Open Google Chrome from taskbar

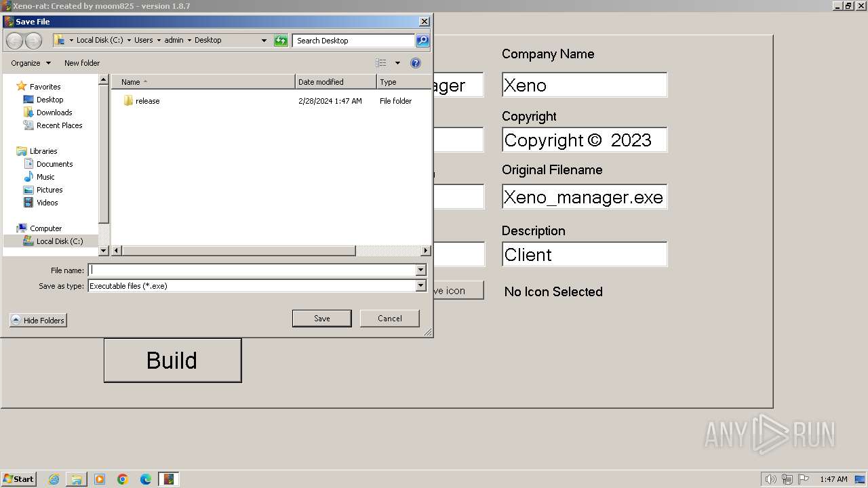(x=123, y=479)
